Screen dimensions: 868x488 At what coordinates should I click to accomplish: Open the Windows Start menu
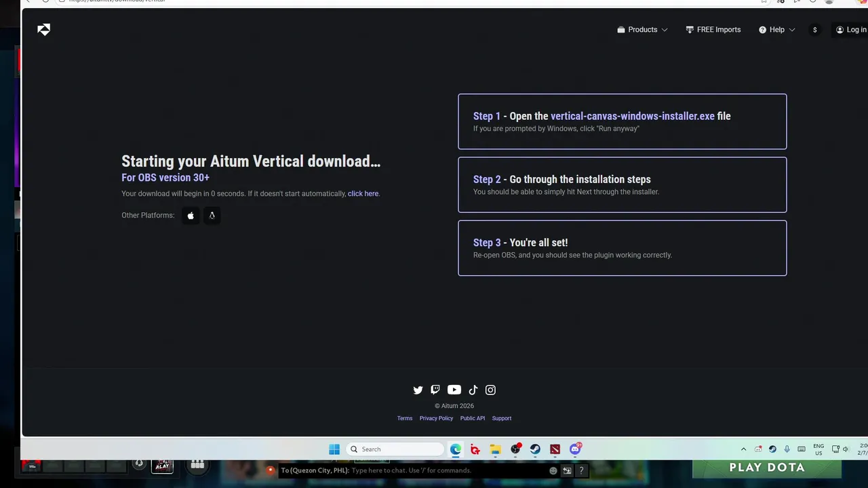click(x=334, y=449)
